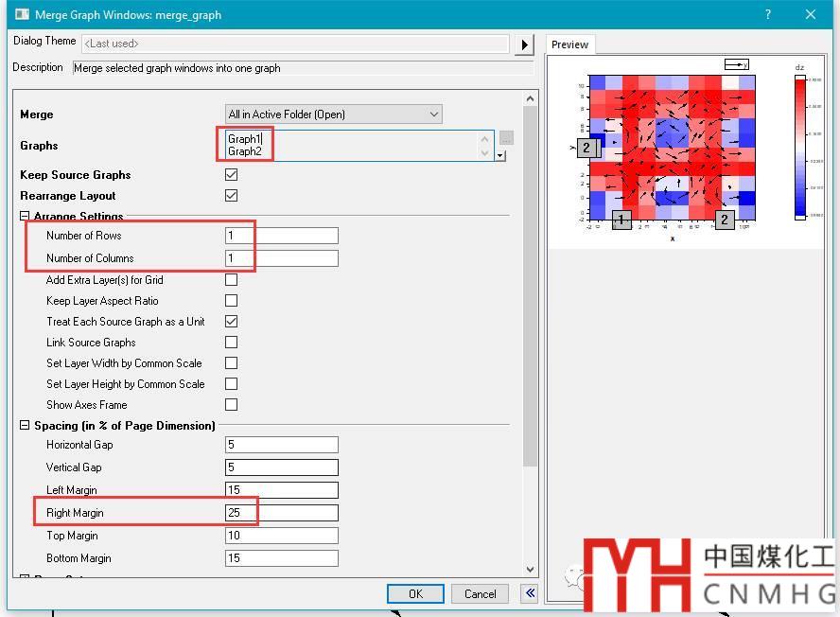The image size is (840, 617).
Task: Click the Dialog Theme arrow button
Action: pos(524,44)
